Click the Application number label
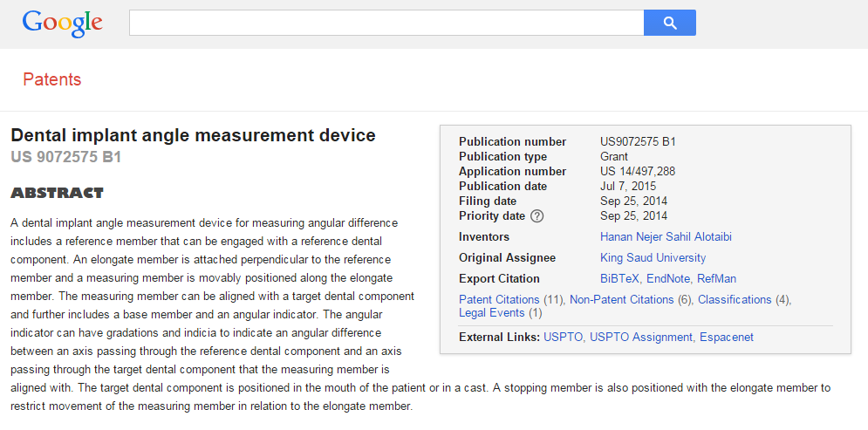 tap(513, 172)
